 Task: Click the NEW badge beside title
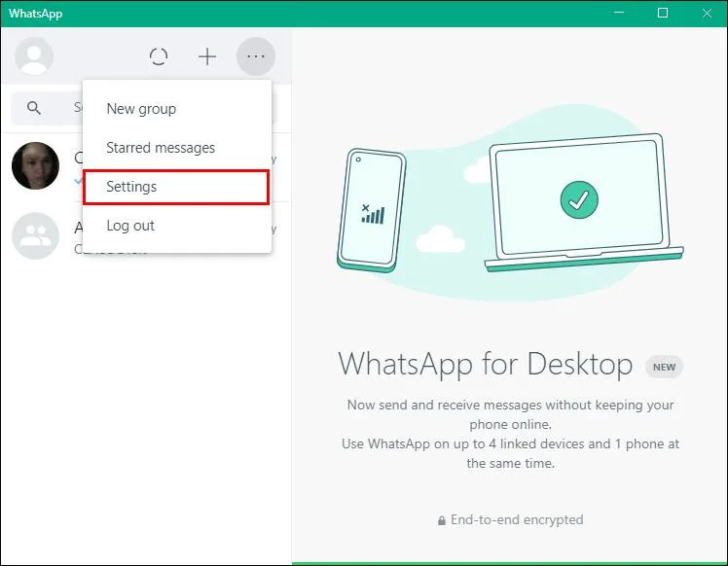click(x=664, y=367)
